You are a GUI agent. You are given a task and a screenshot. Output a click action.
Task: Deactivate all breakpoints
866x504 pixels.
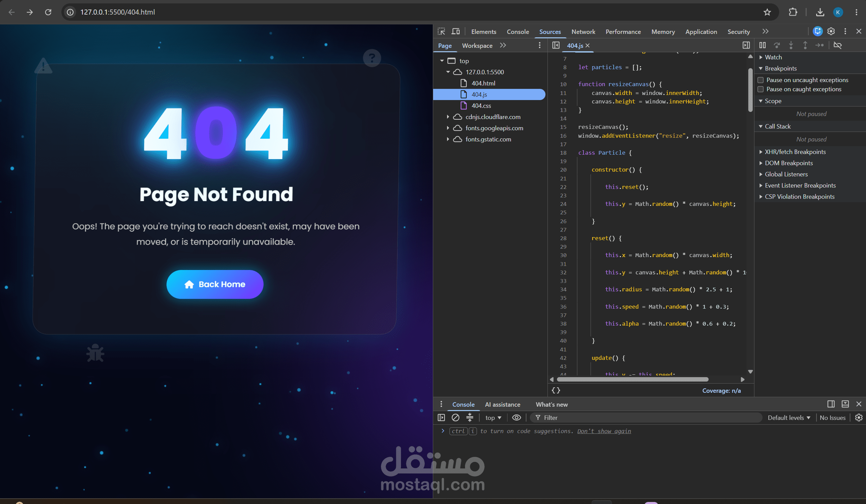838,45
